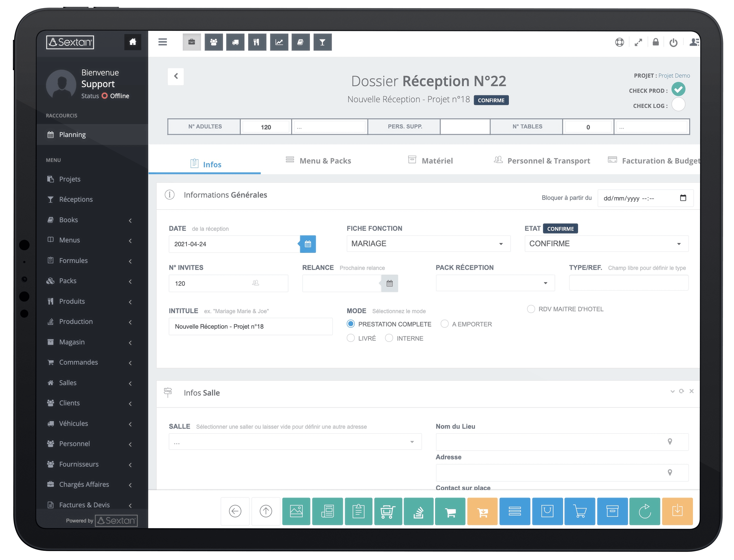The height and width of the screenshot is (560, 734).
Task: Click the fullscreen expand icon at top right
Action: (638, 42)
